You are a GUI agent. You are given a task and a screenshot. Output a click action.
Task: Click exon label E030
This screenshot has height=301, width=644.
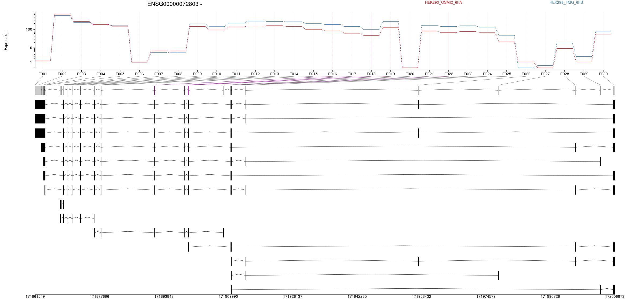(603, 74)
